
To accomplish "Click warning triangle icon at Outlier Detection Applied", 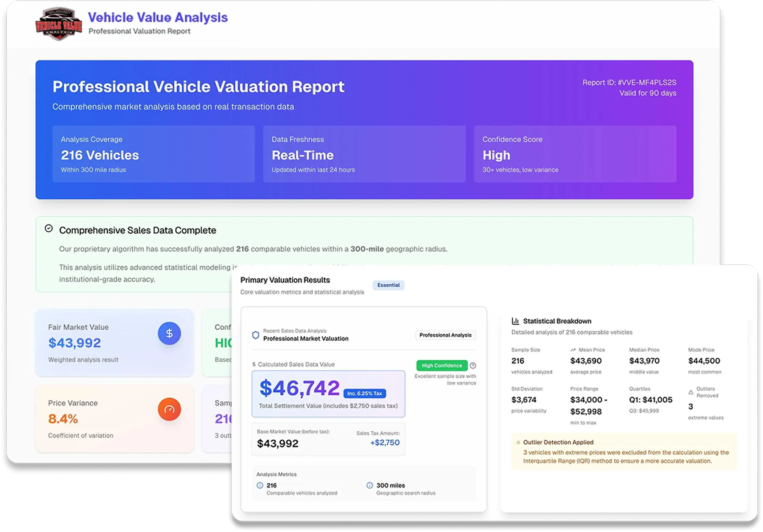I will point(518,442).
